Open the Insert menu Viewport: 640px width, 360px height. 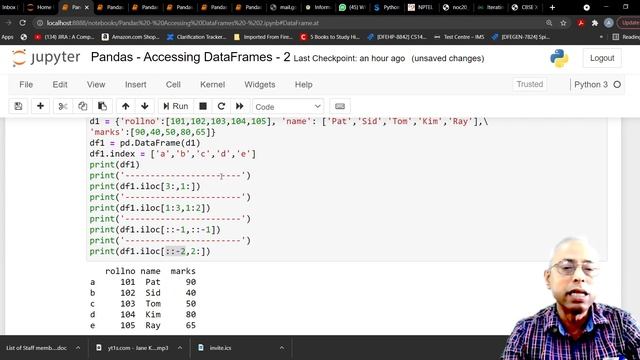pos(136,84)
